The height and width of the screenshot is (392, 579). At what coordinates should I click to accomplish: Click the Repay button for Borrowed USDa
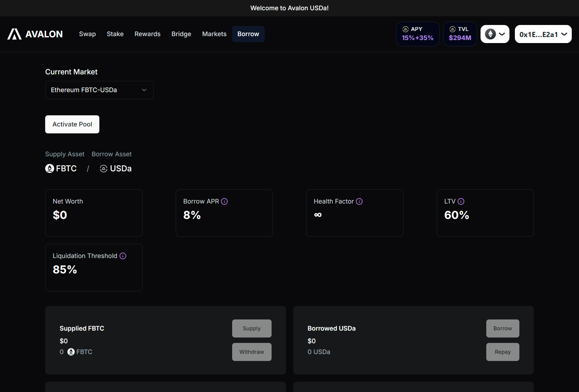pyautogui.click(x=502, y=352)
